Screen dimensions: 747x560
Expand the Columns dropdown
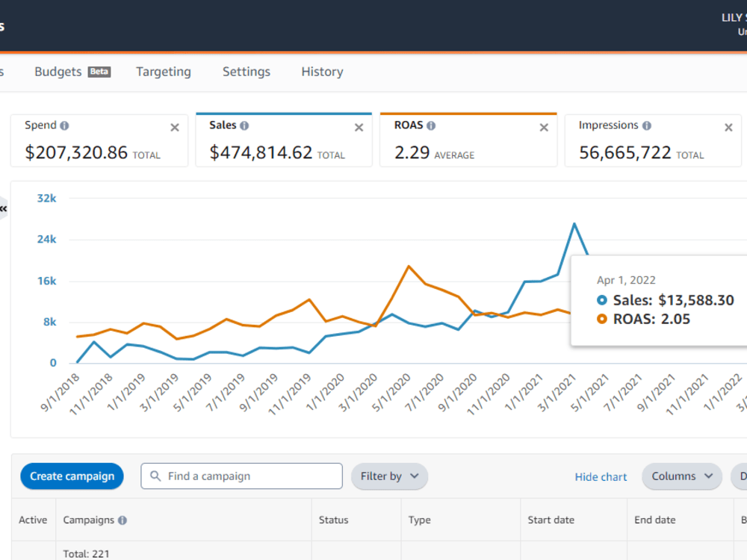click(x=682, y=476)
